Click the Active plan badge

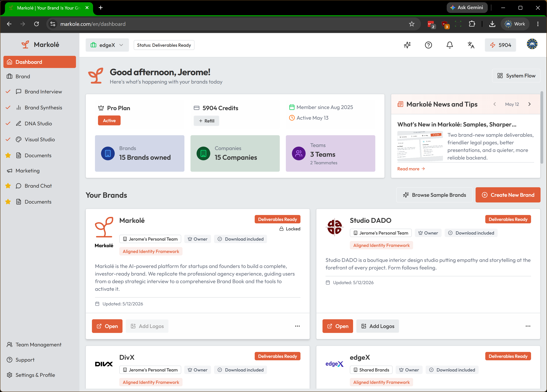click(x=109, y=120)
